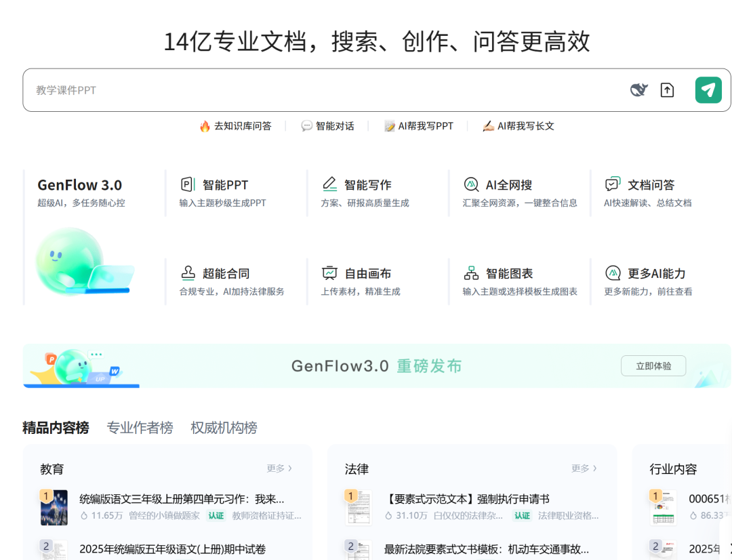Click the GenFlow3.0 重磅发布 banner text
732x560 pixels.
pyautogui.click(x=377, y=365)
